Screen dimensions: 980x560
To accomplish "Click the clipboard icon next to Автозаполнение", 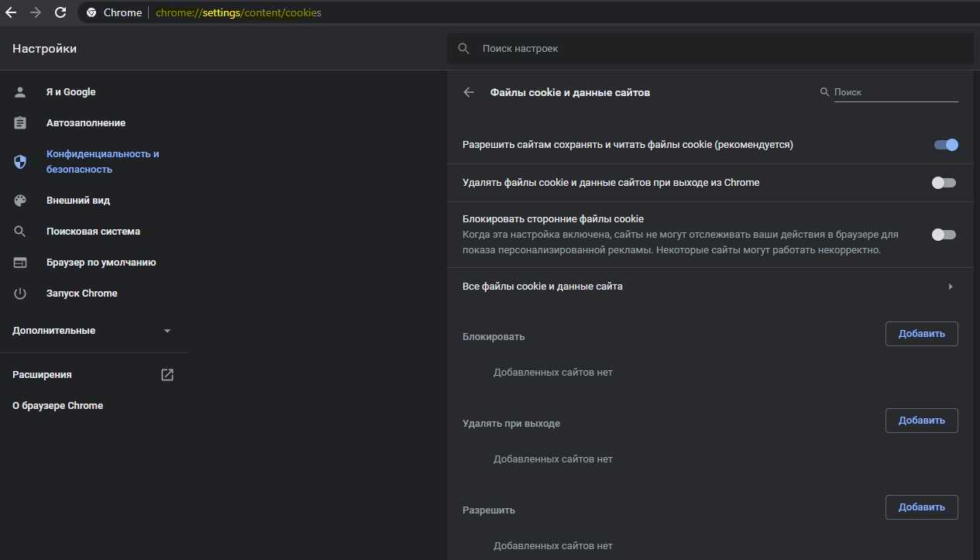I will click(20, 123).
